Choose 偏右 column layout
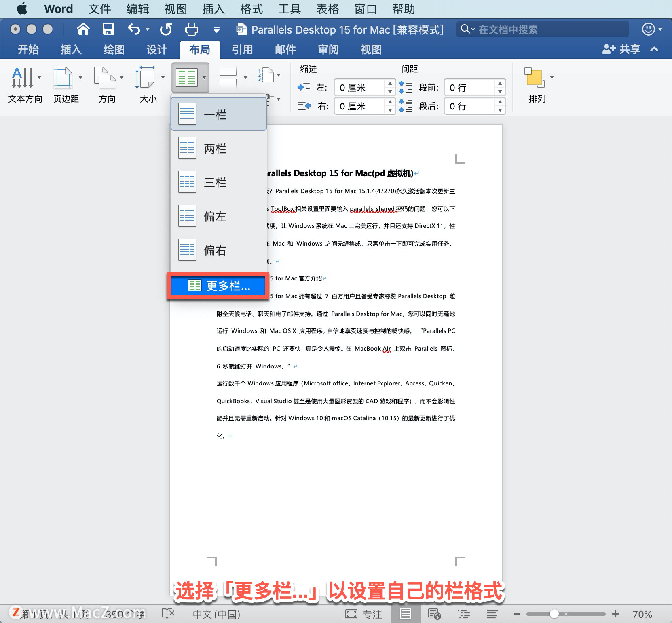The width and height of the screenshot is (672, 623). (x=219, y=250)
